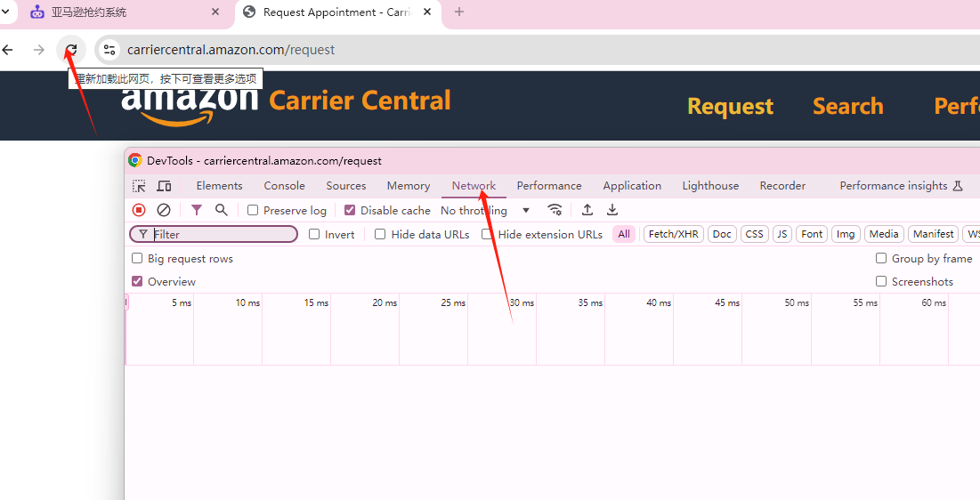Viewport: 980px width, 500px height.
Task: Filter by Fetch/XHR requests
Action: pos(673,234)
